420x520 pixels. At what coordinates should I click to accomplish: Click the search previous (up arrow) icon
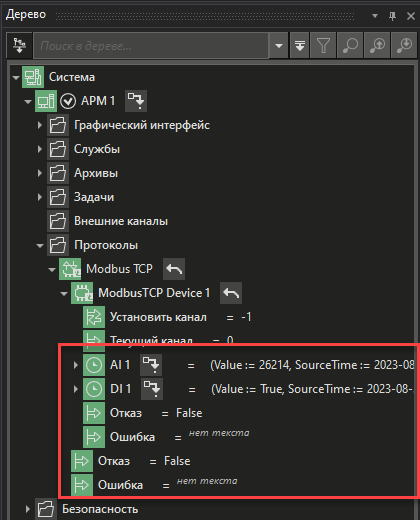[377, 45]
